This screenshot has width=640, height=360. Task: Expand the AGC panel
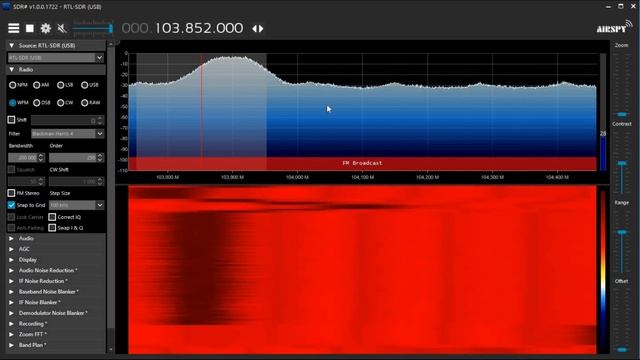click(11, 249)
